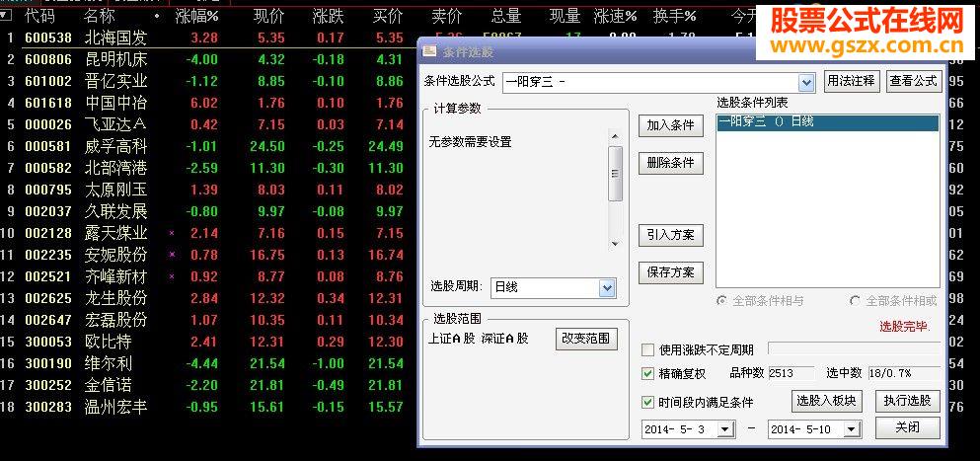Toggle 时间段内满足条件 checkbox
980x461 pixels.
point(648,402)
